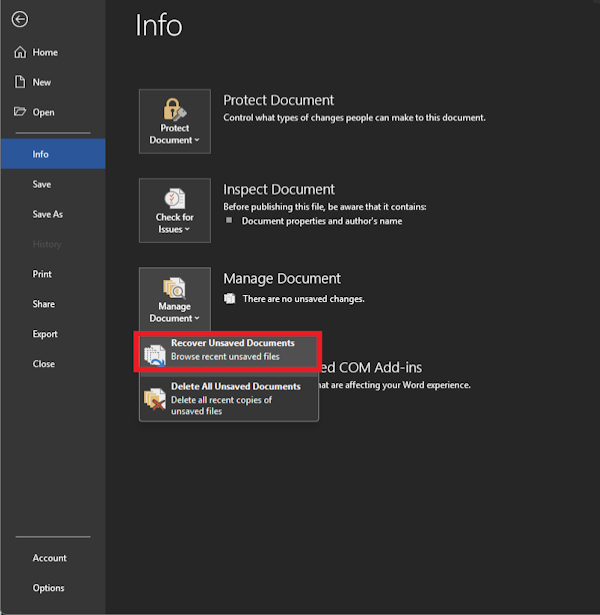Select Recover Unsaved Documents menu entry
600x615 pixels.
click(x=228, y=351)
